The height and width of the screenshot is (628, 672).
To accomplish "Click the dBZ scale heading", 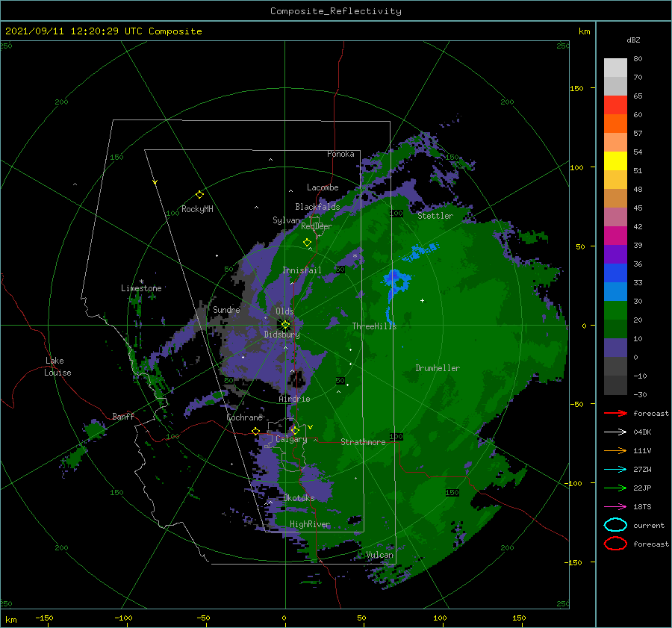I will [x=633, y=40].
